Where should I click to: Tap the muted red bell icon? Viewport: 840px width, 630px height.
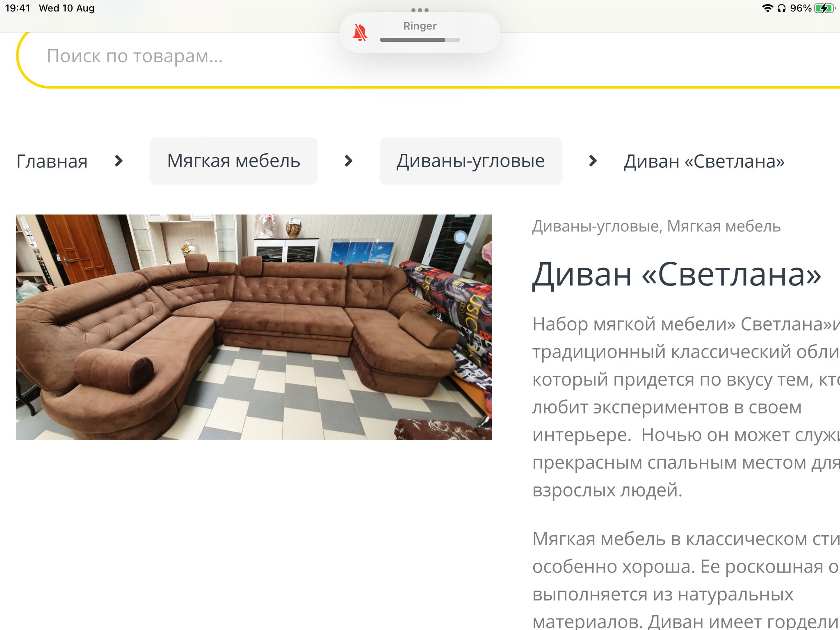coord(360,33)
